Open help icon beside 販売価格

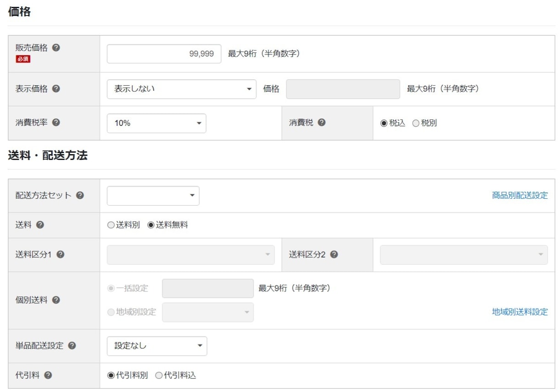tap(56, 47)
